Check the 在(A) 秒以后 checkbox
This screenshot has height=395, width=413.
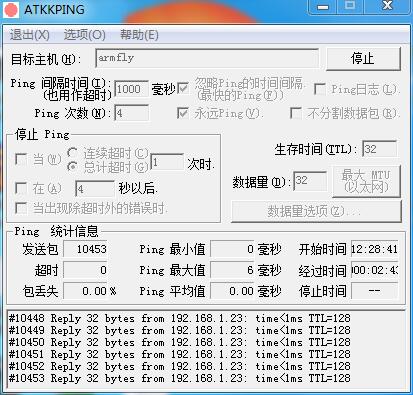click(21, 188)
